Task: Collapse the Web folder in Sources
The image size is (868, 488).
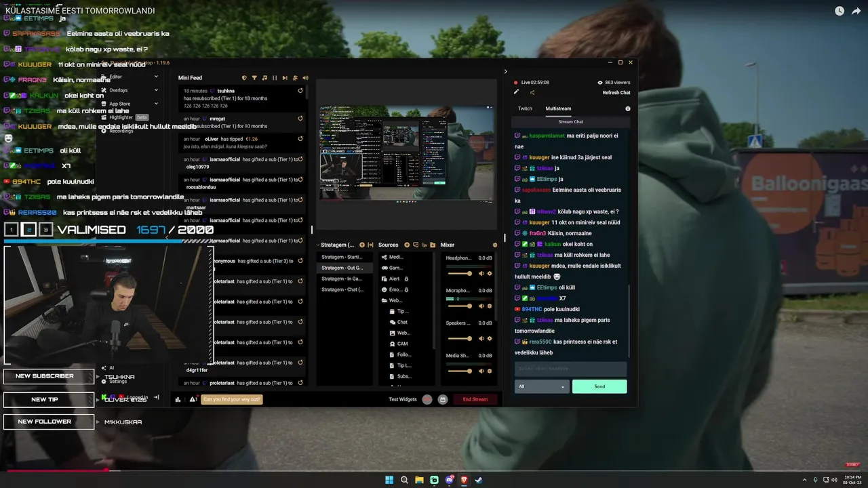Action: click(x=384, y=300)
